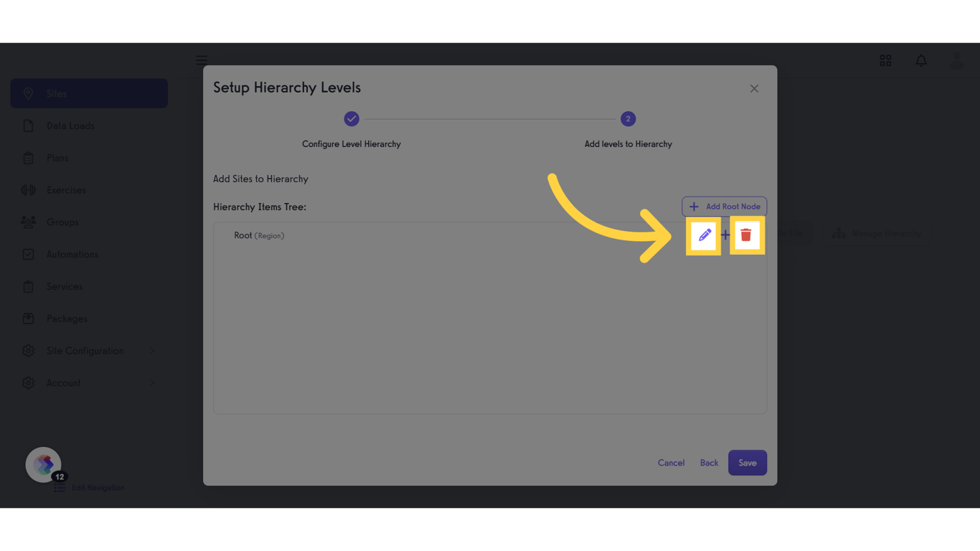This screenshot has width=980, height=551.
Task: Open notifications bell icon
Action: pyautogui.click(x=921, y=61)
